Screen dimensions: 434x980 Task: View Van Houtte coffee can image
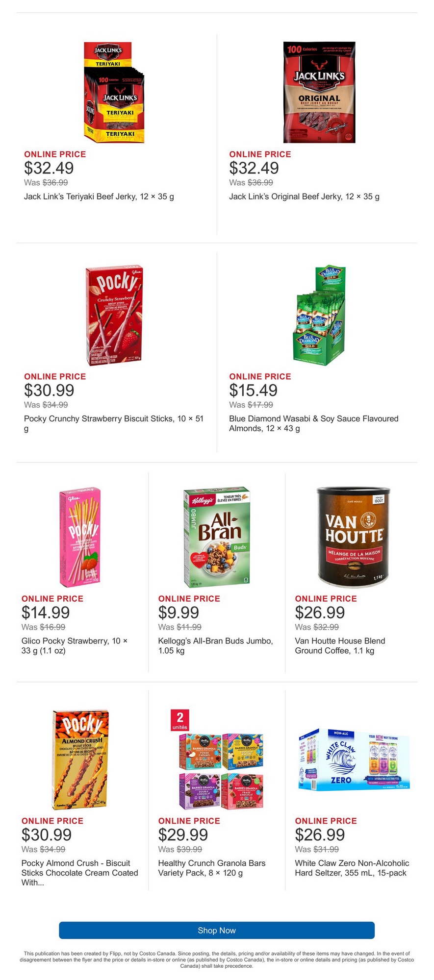click(353, 537)
